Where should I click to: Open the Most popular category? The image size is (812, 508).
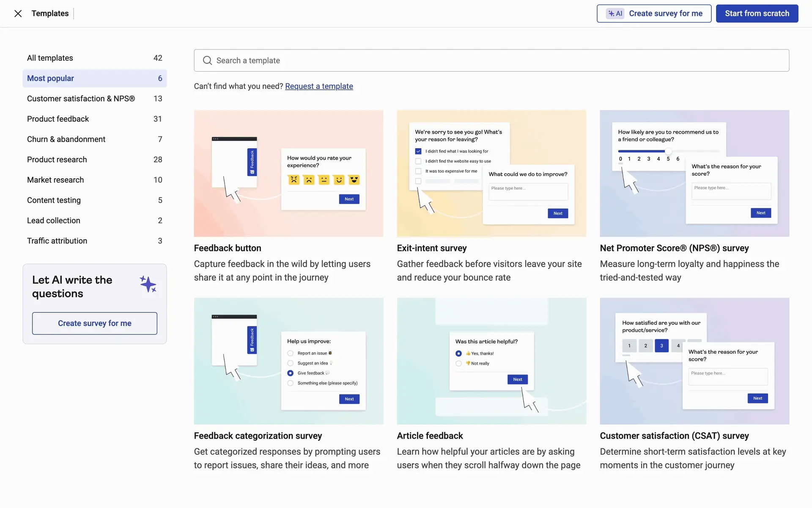[94, 78]
